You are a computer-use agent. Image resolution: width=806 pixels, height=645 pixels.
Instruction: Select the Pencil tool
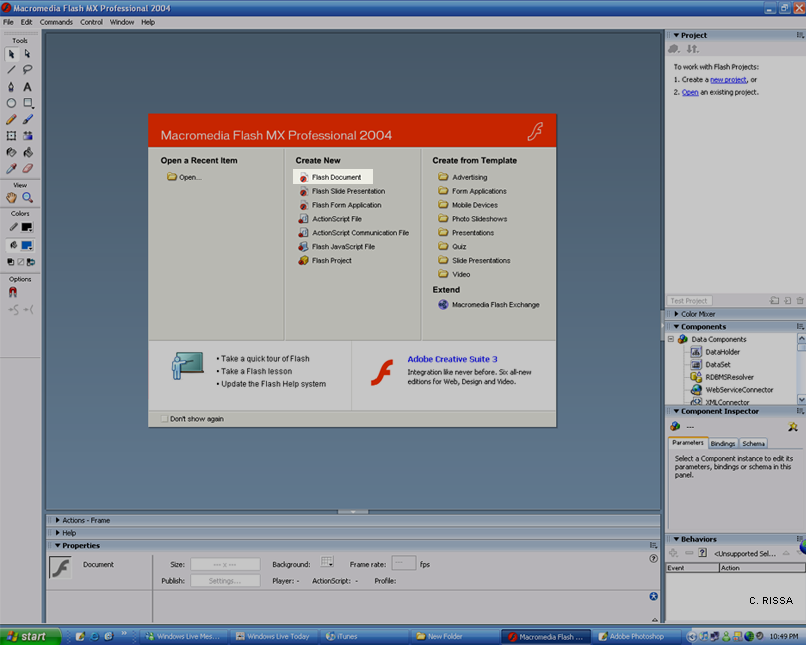[x=11, y=119]
